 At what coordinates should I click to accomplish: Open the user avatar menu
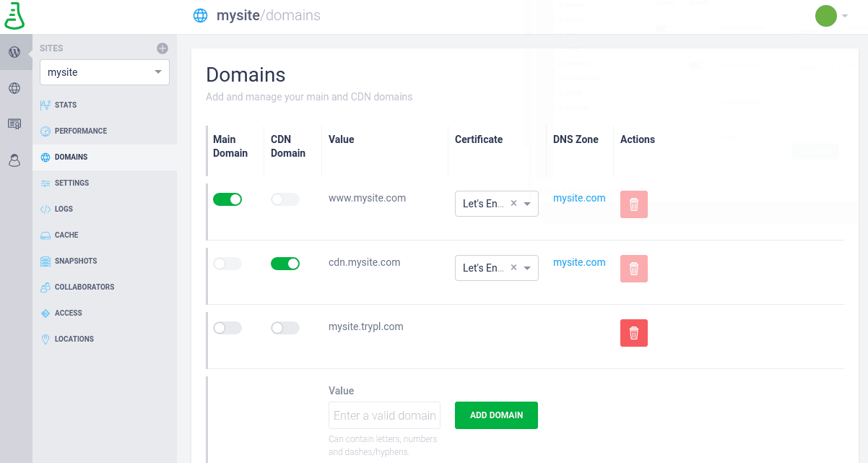pyautogui.click(x=830, y=16)
